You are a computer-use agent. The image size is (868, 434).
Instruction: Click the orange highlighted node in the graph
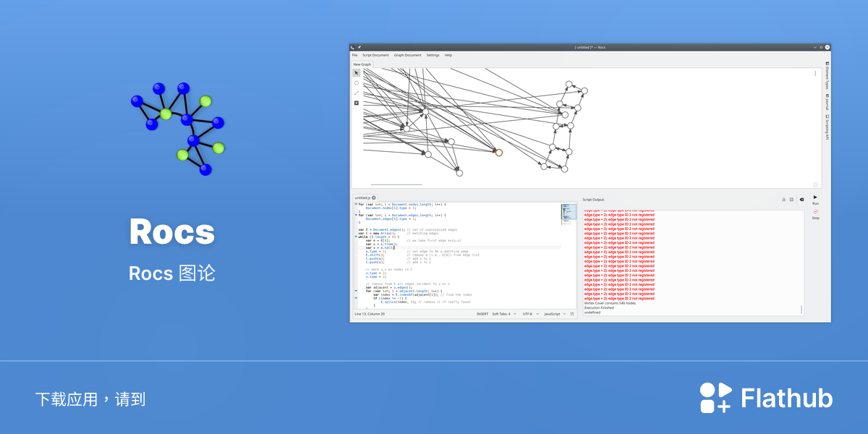click(x=498, y=153)
